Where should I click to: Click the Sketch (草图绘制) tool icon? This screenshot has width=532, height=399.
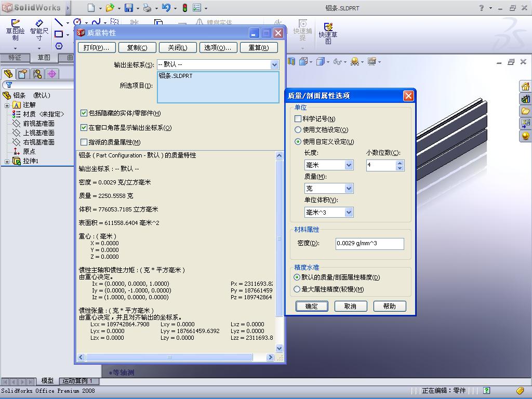(15, 30)
